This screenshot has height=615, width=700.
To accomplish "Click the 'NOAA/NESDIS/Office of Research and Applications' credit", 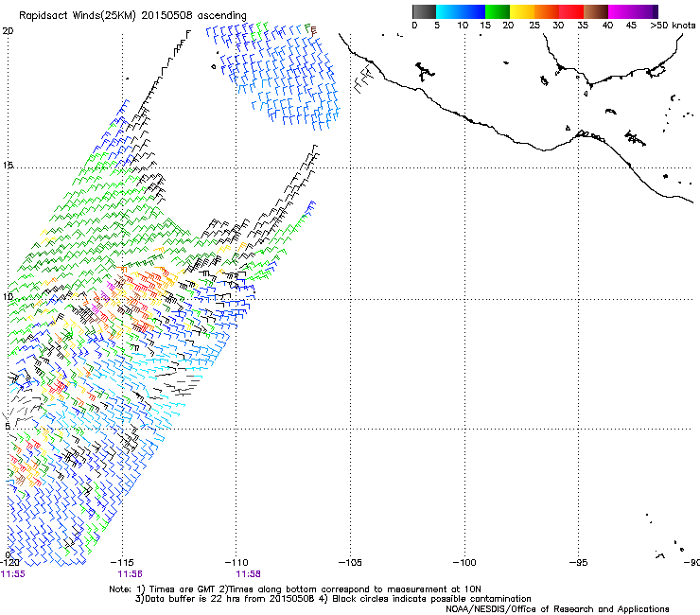I will click(x=557, y=609).
